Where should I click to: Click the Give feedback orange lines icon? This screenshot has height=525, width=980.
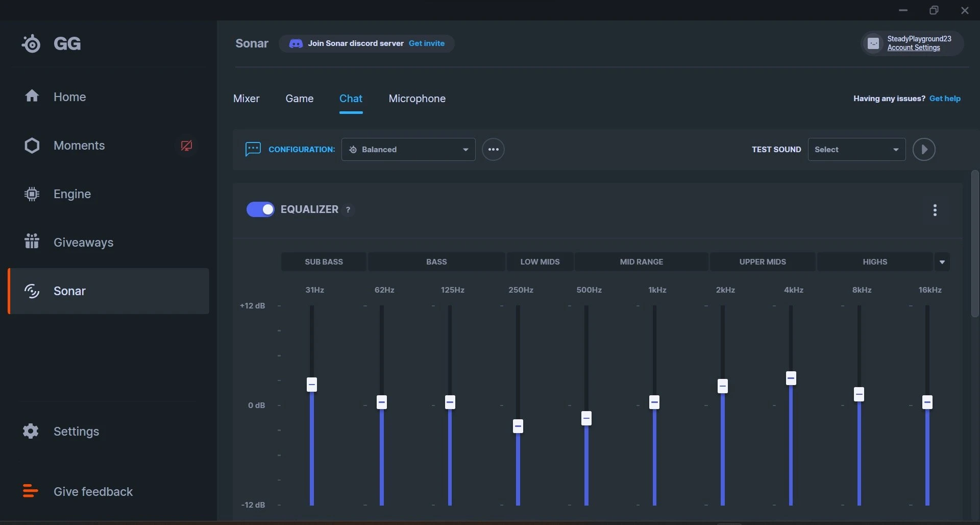pyautogui.click(x=30, y=491)
